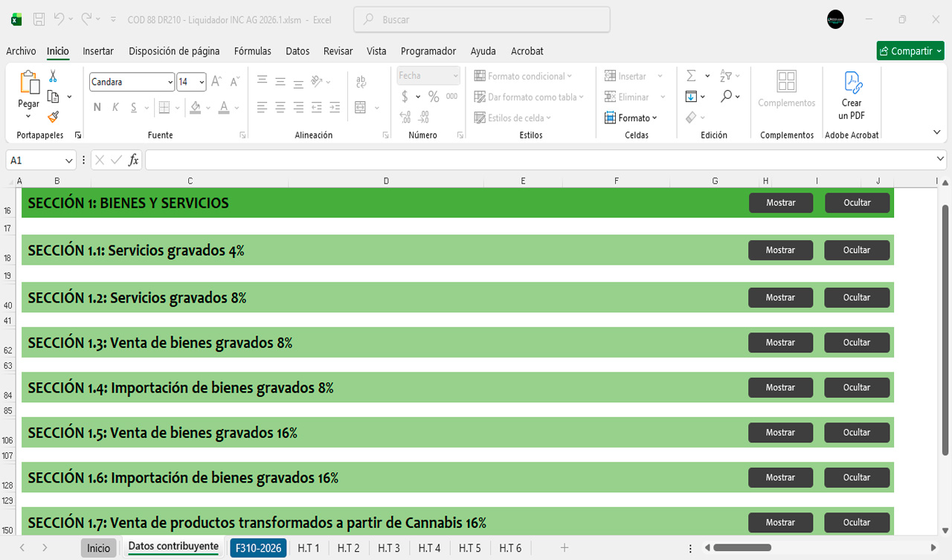The image size is (952, 560).
Task: Show Sección 1: Bienes y Servicios
Action: [780, 203]
